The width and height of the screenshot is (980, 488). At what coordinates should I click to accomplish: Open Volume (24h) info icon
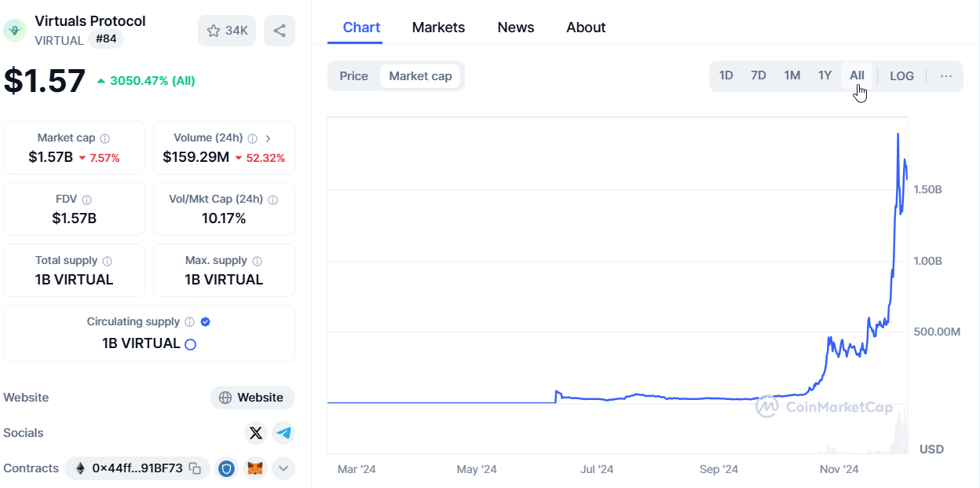[x=253, y=138]
